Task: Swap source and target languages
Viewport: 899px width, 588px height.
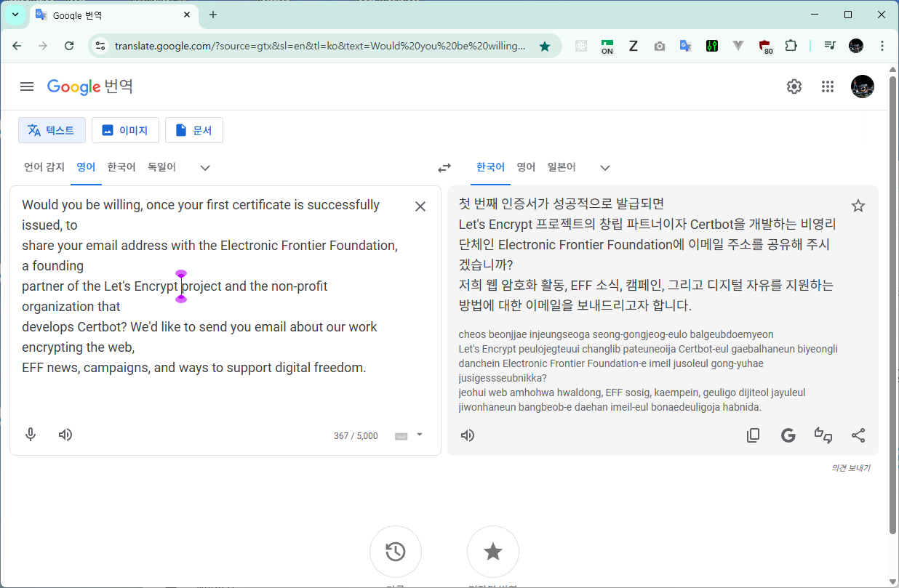Action: click(444, 168)
